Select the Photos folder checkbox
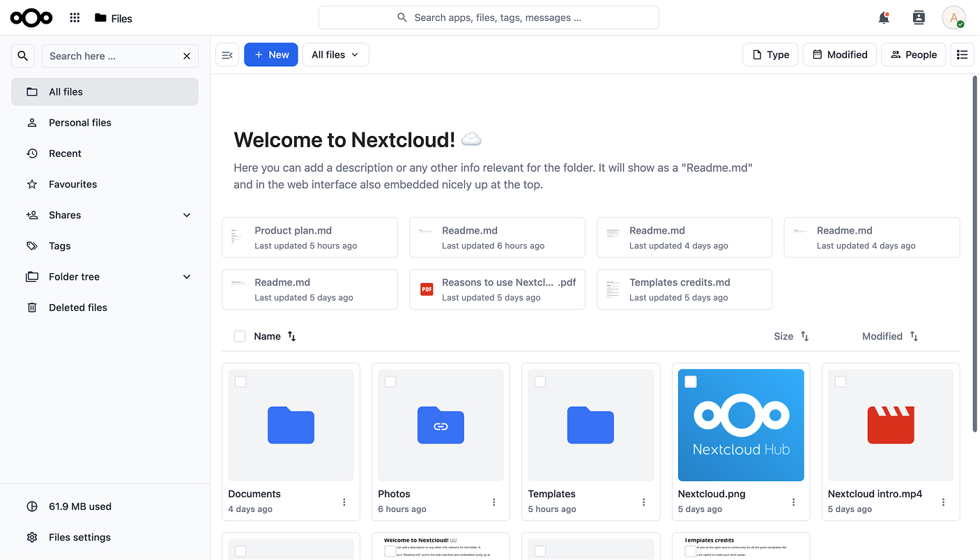980x560 pixels. 390,381
